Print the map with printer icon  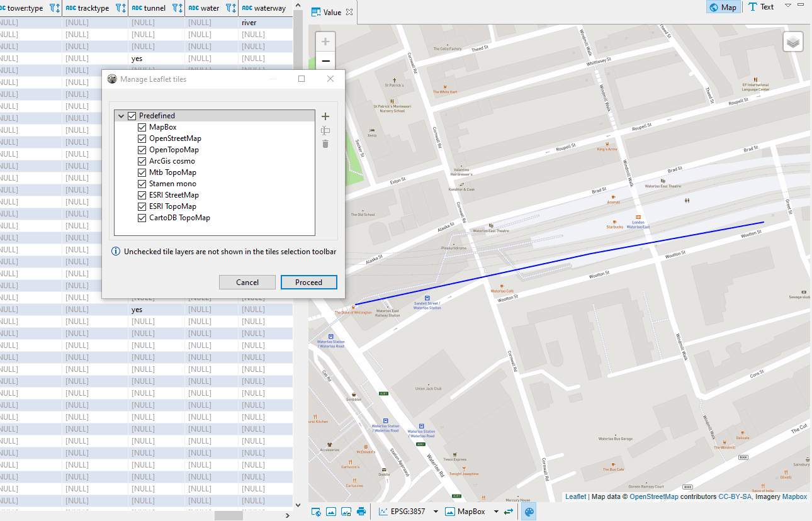pos(361,512)
